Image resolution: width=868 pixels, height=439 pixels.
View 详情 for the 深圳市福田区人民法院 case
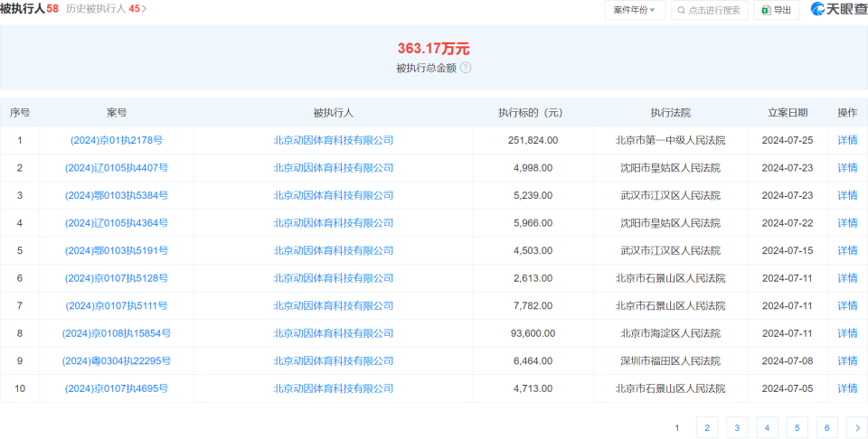[847, 361]
